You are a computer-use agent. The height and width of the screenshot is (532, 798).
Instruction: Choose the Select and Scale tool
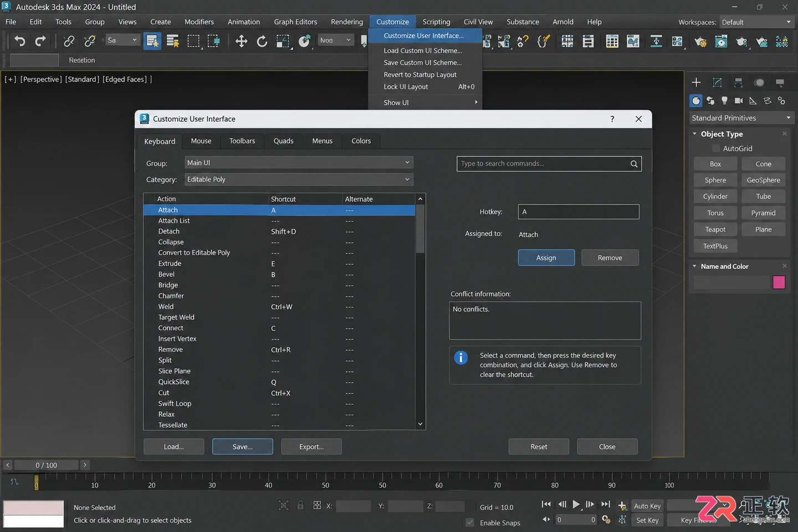(283, 41)
